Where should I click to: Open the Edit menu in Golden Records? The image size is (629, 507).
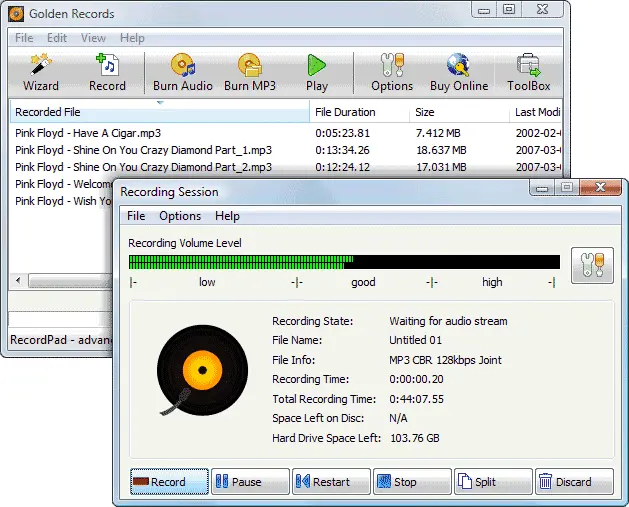tap(57, 38)
